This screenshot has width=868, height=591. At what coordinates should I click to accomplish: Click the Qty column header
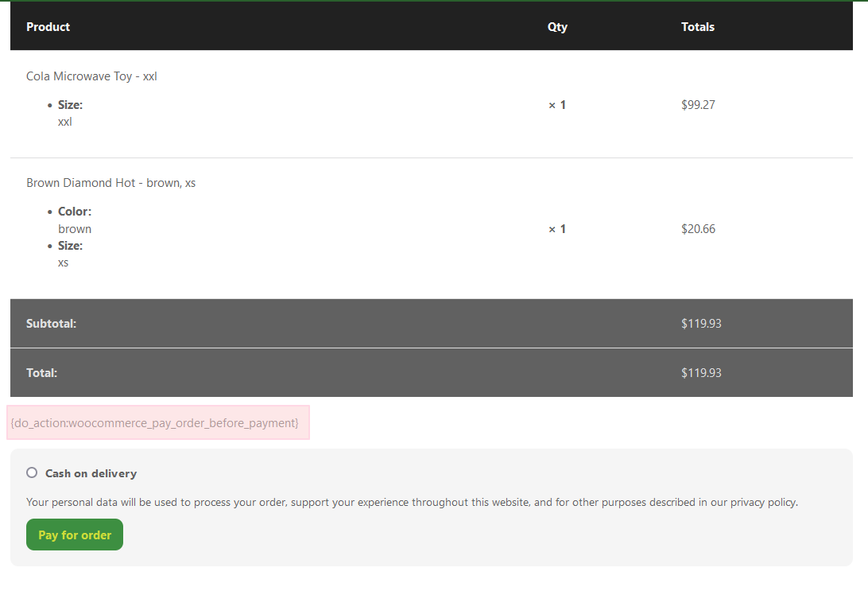pyautogui.click(x=557, y=27)
